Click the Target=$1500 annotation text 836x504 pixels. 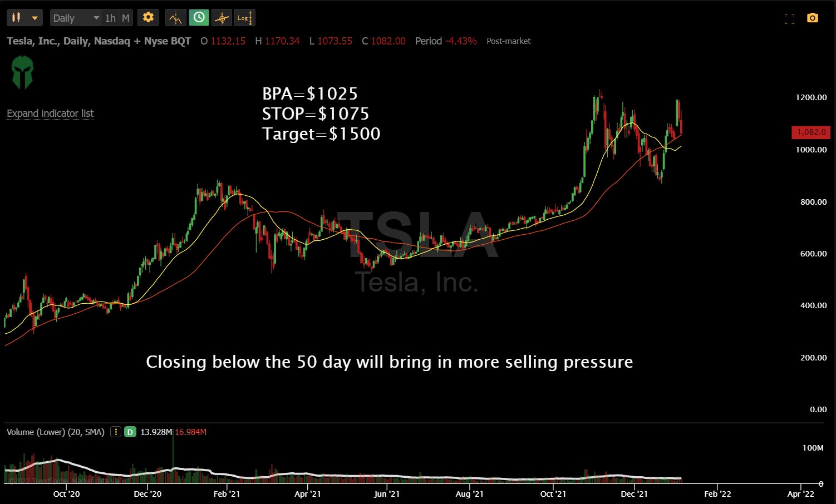pos(321,134)
